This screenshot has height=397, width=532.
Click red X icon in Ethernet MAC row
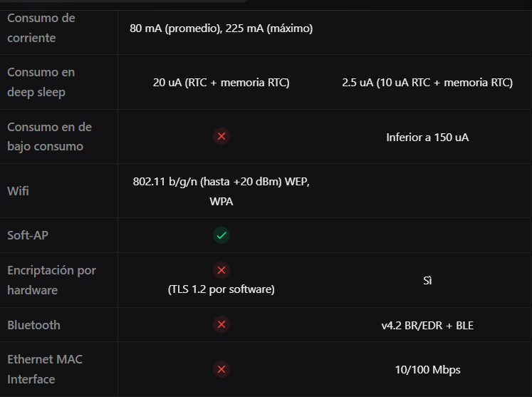[x=221, y=369]
